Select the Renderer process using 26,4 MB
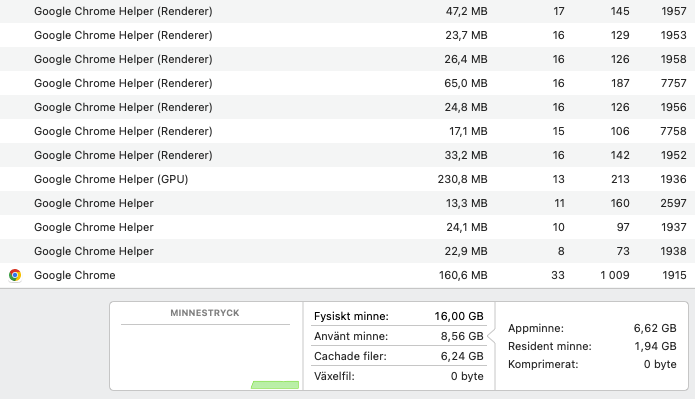Screen dimensions: 695x399 point(348,59)
